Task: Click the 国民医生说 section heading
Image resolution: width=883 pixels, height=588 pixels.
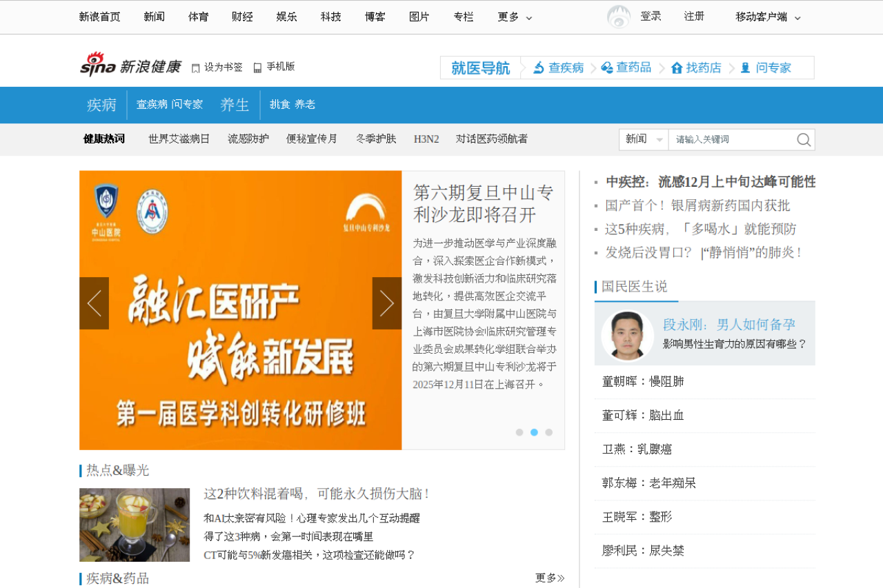Action: click(x=635, y=287)
